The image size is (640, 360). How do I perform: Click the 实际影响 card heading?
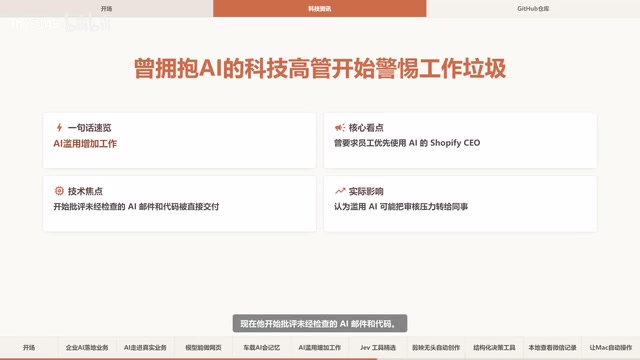tap(366, 191)
